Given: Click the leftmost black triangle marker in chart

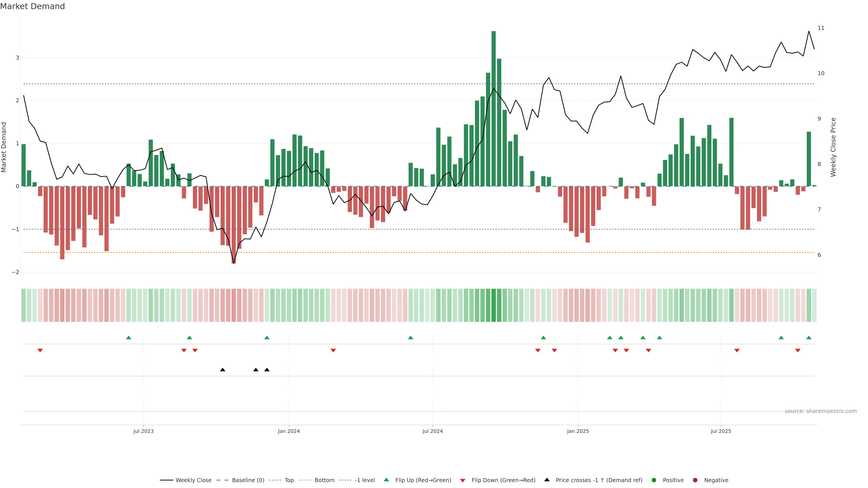Looking at the screenshot, I should [222, 370].
